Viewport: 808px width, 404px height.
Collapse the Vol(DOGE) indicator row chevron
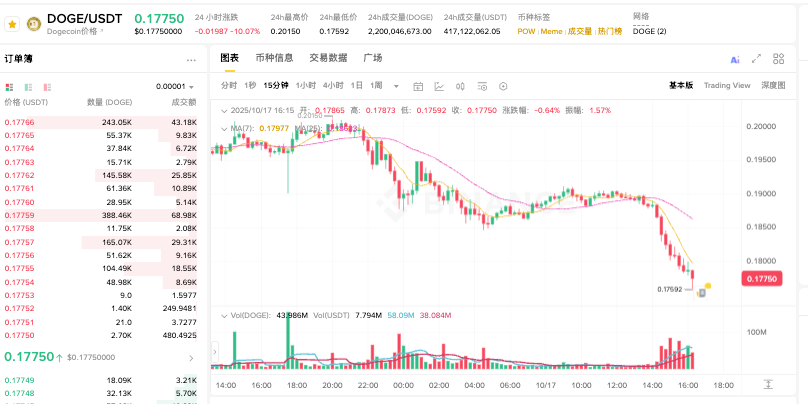(x=224, y=315)
